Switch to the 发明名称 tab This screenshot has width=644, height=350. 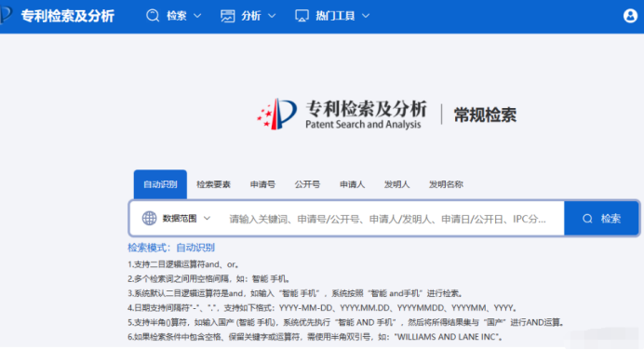point(446,184)
